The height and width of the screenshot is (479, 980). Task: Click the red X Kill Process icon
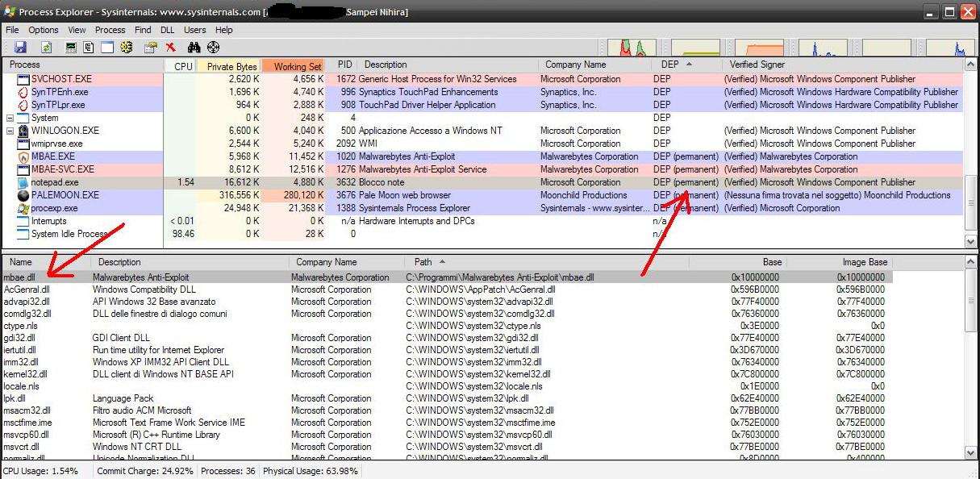[171, 48]
